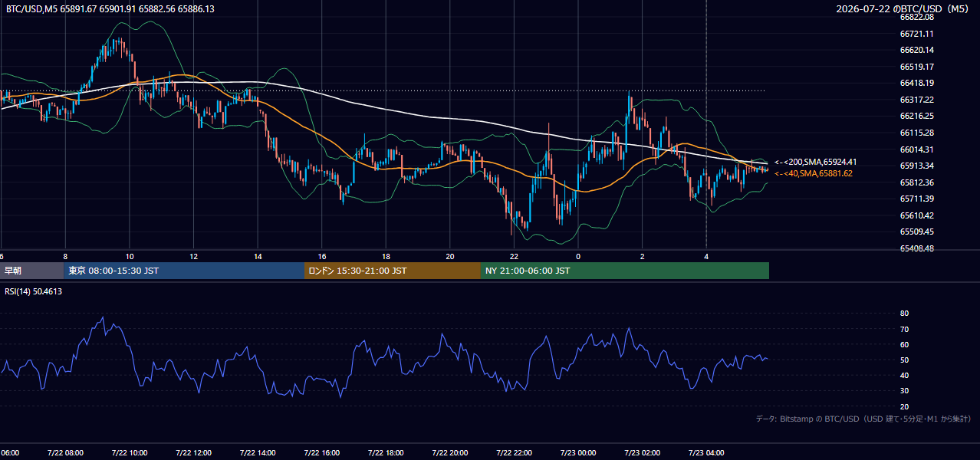Click bottom timeline label 7/22 08:00
Image resolution: width=980 pixels, height=460 pixels.
pyautogui.click(x=65, y=453)
